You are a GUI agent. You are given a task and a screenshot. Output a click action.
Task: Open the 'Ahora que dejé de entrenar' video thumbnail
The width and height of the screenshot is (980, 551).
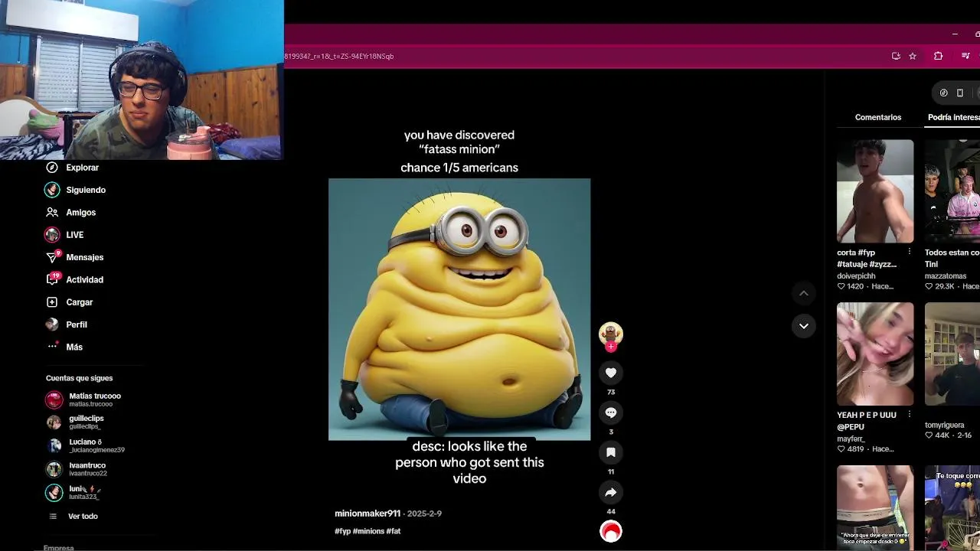tap(875, 507)
